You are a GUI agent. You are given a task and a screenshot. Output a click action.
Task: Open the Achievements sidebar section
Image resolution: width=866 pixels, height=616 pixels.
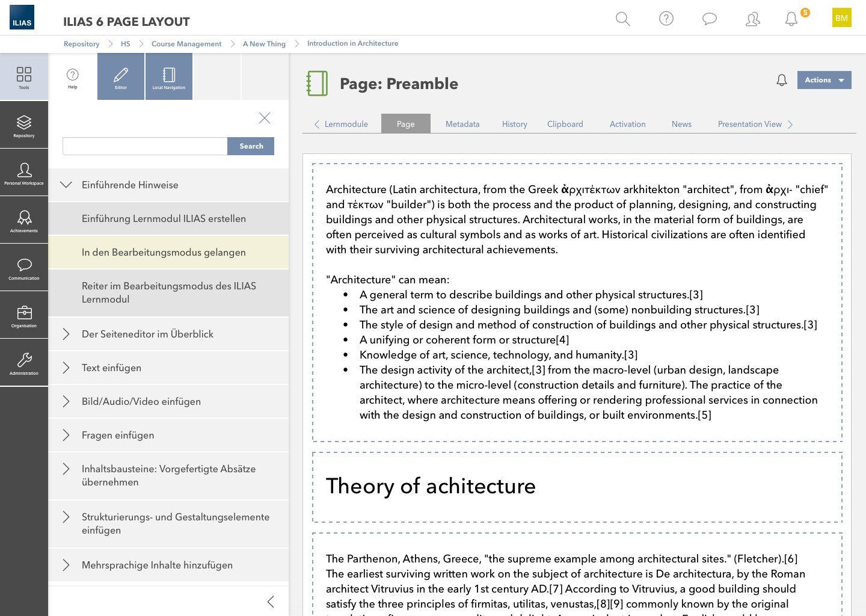(x=24, y=220)
